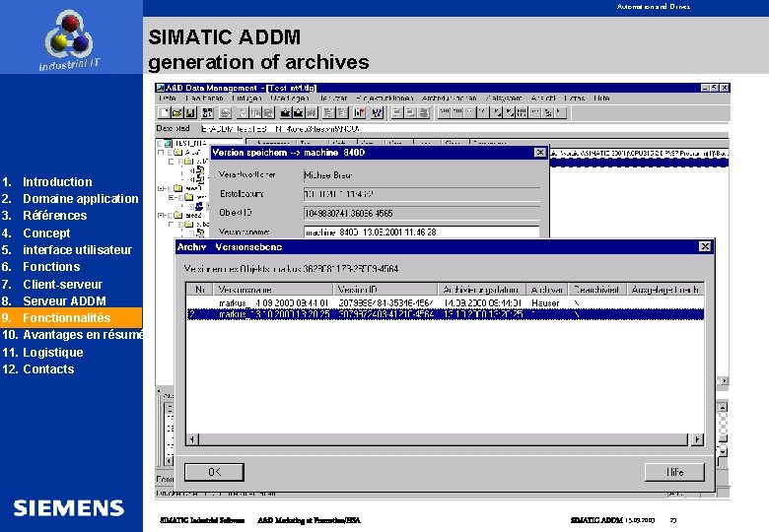Open the Datei menu
Image resolution: width=769 pixels, height=532 pixels.
[168, 98]
